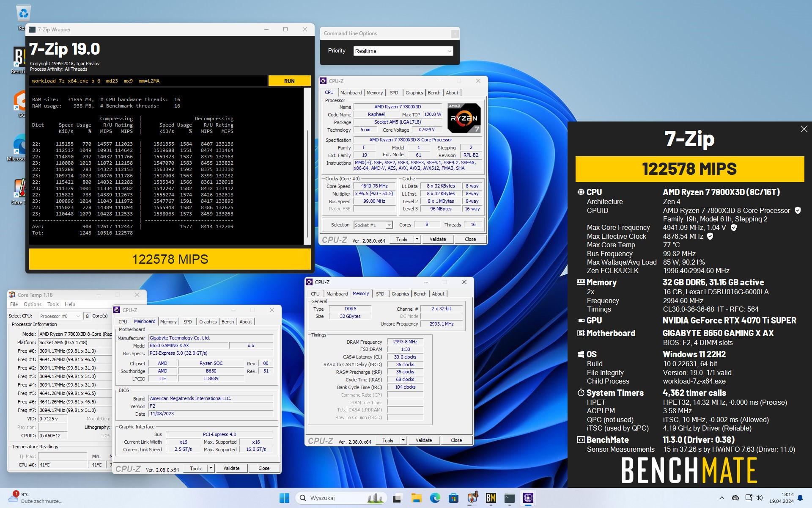
Task: Click the NVIDIA GeForce RTX 4070 Ti SUPER text
Action: pos(730,321)
